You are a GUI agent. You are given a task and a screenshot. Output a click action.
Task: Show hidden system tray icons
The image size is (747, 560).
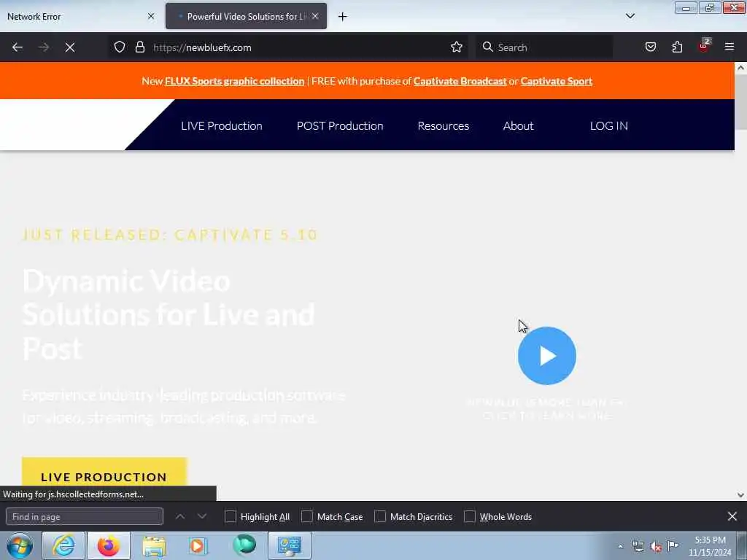click(620, 546)
